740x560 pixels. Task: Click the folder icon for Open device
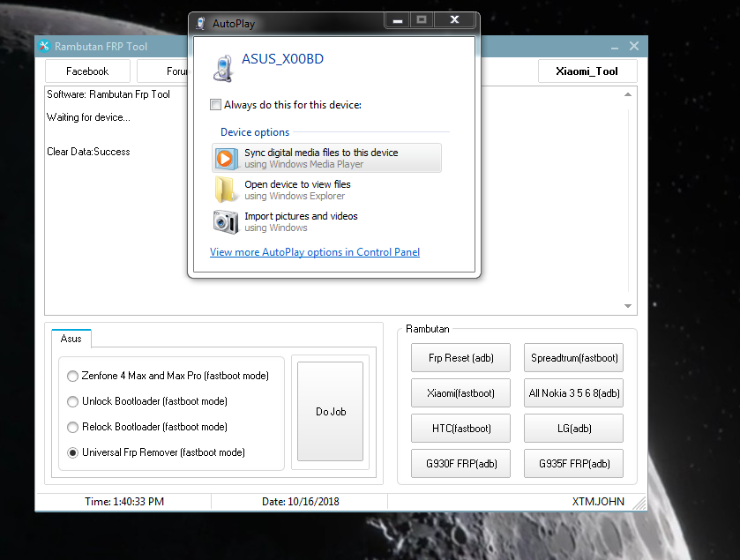[x=225, y=190]
